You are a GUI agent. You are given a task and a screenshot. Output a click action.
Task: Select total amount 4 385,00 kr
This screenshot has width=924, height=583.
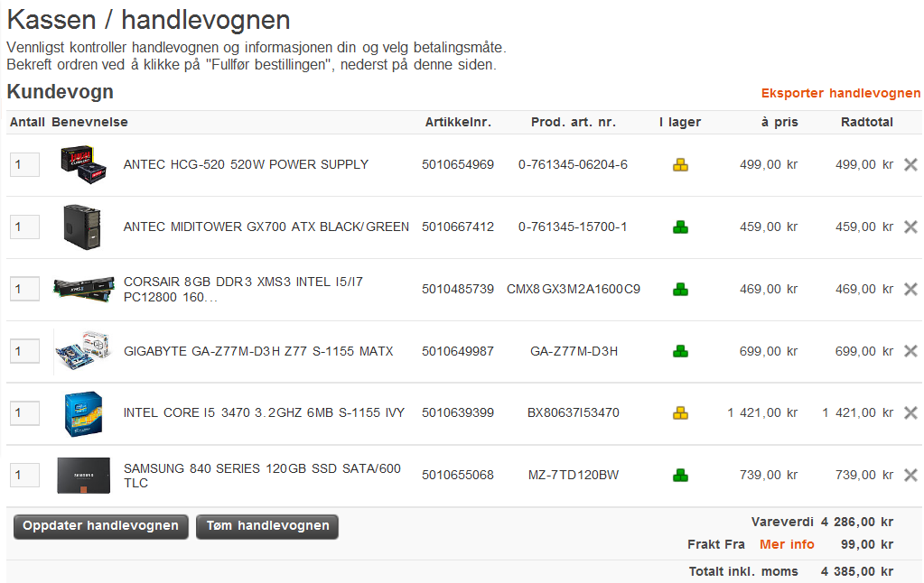(x=857, y=571)
